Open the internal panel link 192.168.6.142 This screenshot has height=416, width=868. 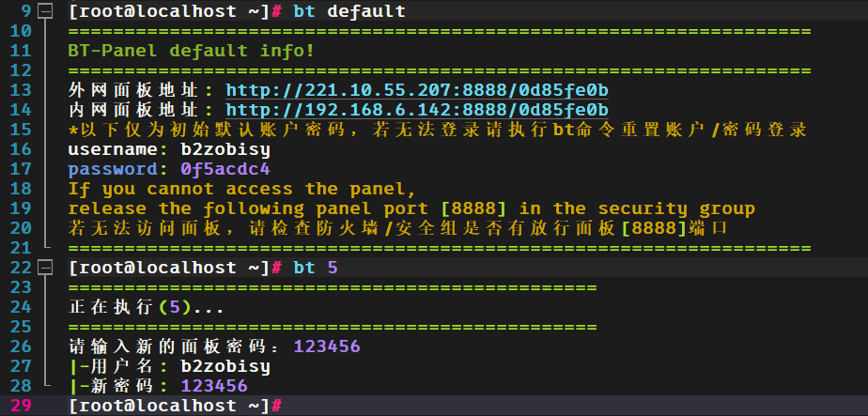pos(417,110)
